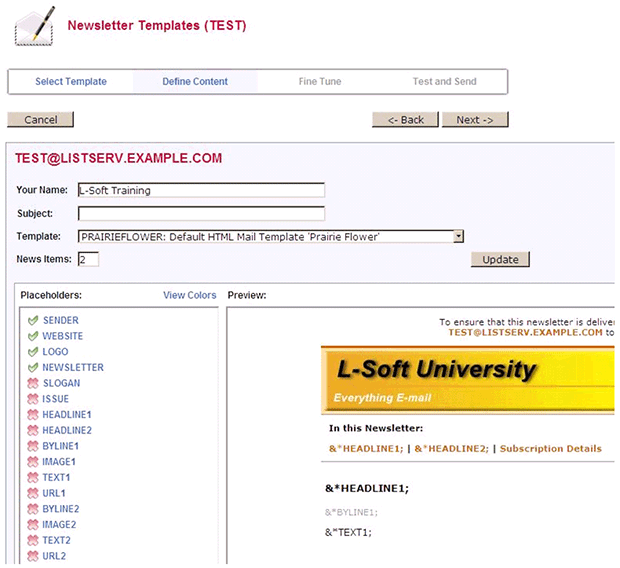Select the HEADLINE2 placeholder in list
The width and height of the screenshot is (620, 568).
coord(67,430)
